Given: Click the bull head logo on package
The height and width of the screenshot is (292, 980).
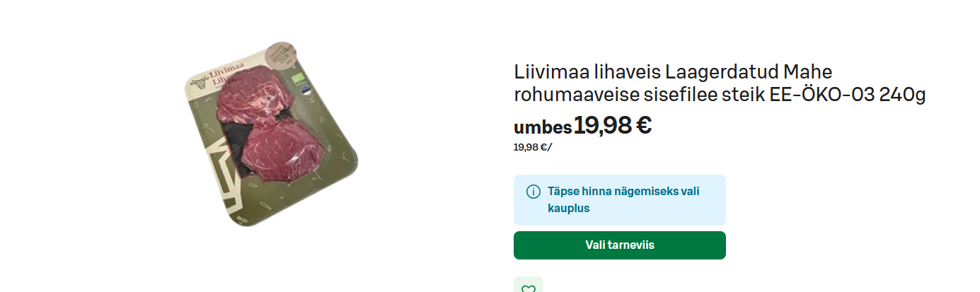Looking at the screenshot, I should click(200, 81).
